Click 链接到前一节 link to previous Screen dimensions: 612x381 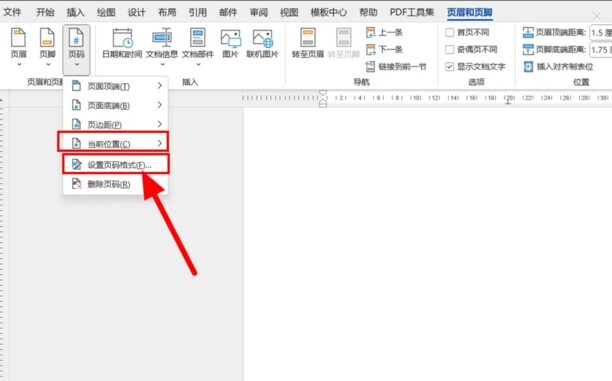pyautogui.click(x=396, y=67)
